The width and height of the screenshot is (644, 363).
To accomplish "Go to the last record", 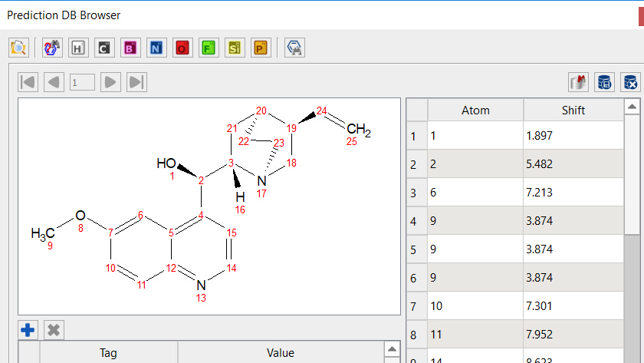I will click(x=136, y=82).
